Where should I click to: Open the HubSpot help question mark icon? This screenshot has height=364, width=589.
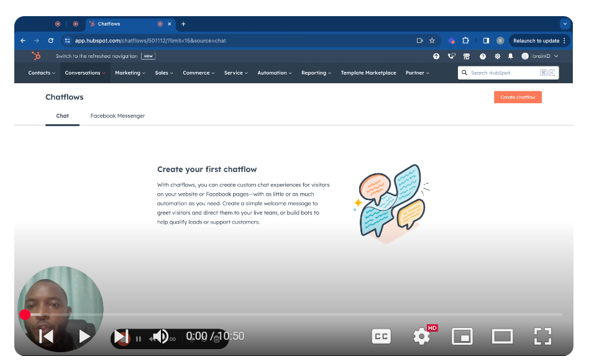(x=483, y=57)
